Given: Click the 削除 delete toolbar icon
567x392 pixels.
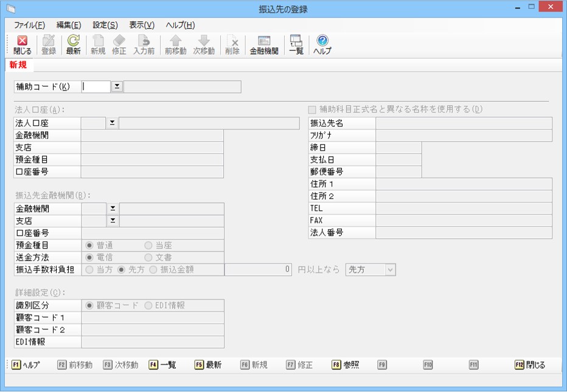Looking at the screenshot, I should click(232, 45).
